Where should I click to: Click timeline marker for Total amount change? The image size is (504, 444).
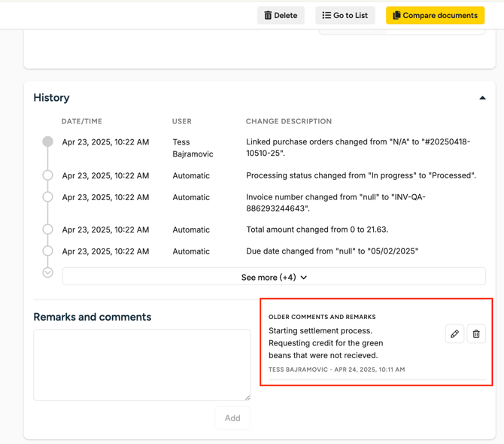coord(47,230)
